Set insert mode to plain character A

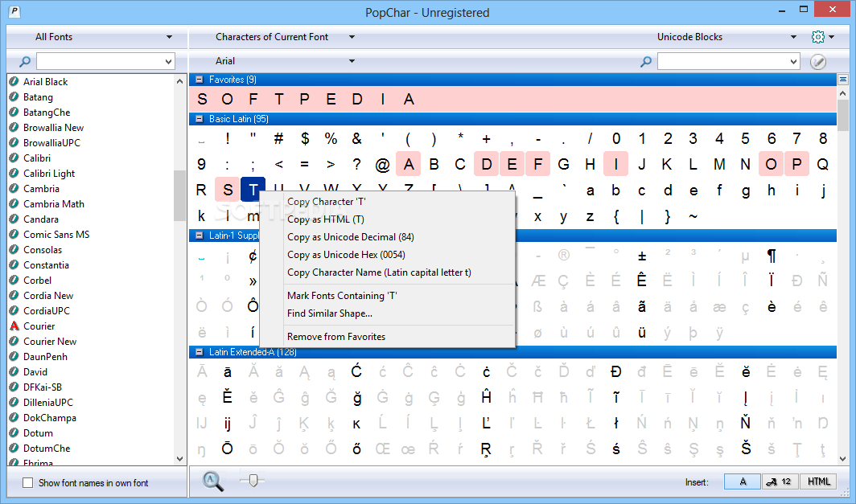tap(743, 481)
